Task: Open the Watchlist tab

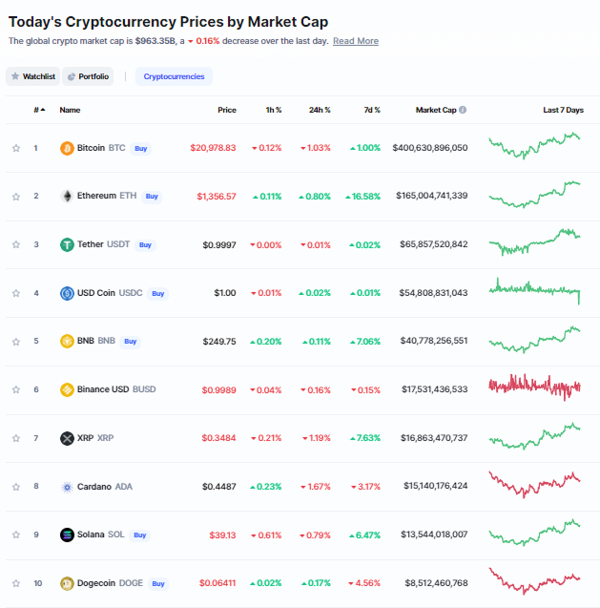Action: 33,76
